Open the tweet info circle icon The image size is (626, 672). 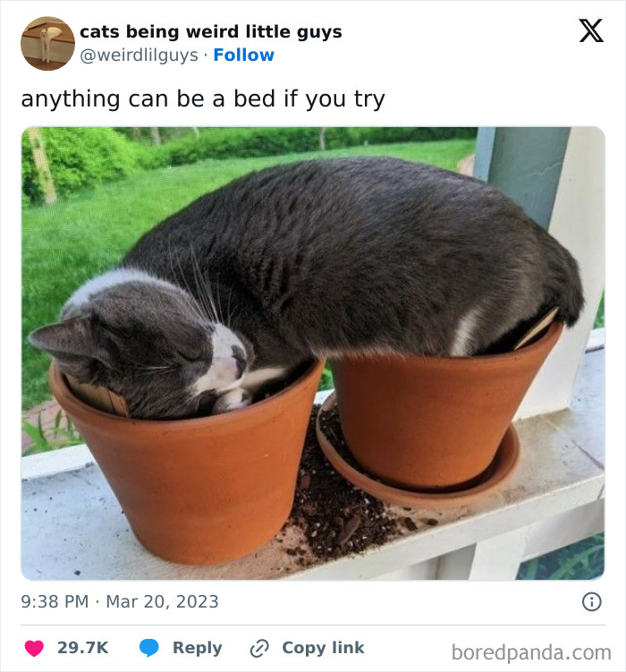pos(591,601)
